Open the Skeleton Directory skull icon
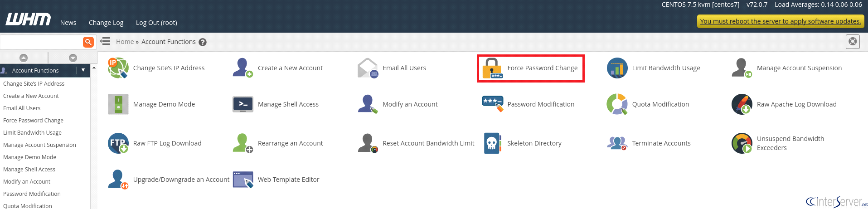This screenshot has width=868, height=209. [x=492, y=143]
